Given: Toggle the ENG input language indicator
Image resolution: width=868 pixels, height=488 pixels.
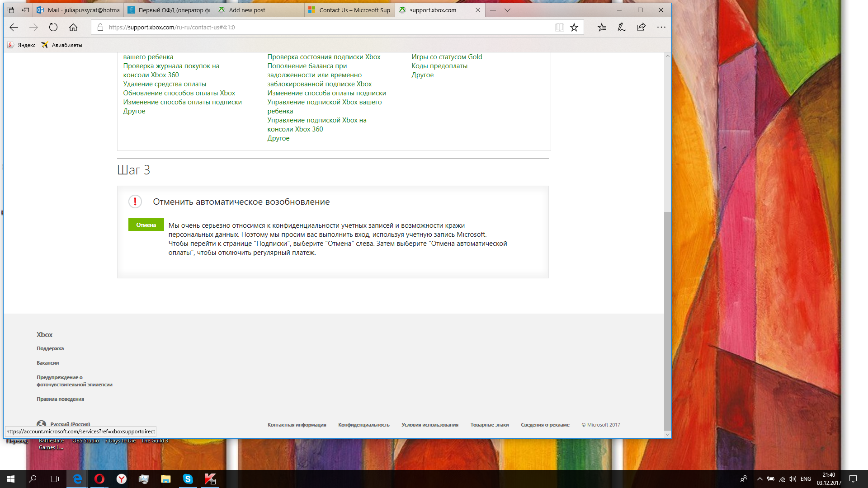Looking at the screenshot, I should click(x=805, y=479).
